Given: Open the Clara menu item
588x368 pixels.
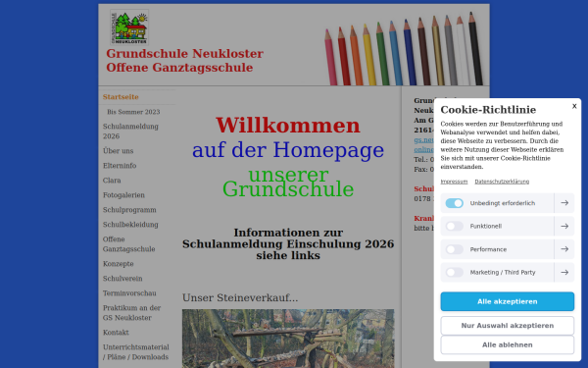Looking at the screenshot, I should pyautogui.click(x=112, y=181).
